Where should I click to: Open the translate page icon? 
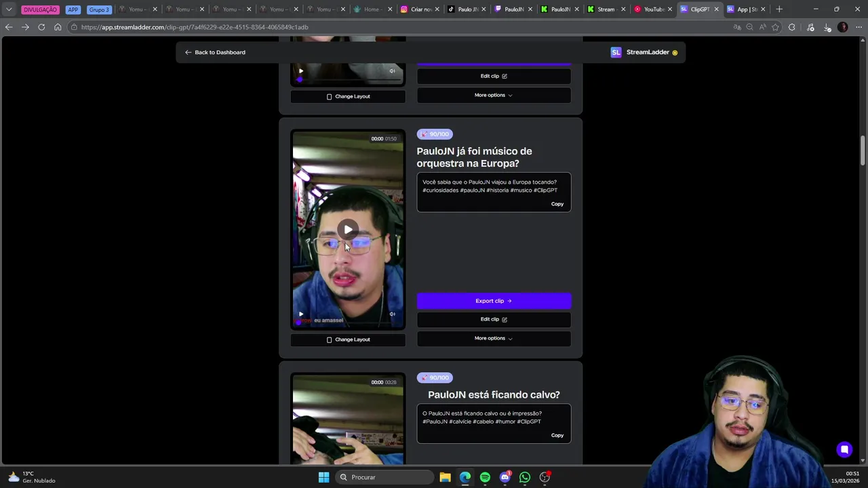point(737,27)
